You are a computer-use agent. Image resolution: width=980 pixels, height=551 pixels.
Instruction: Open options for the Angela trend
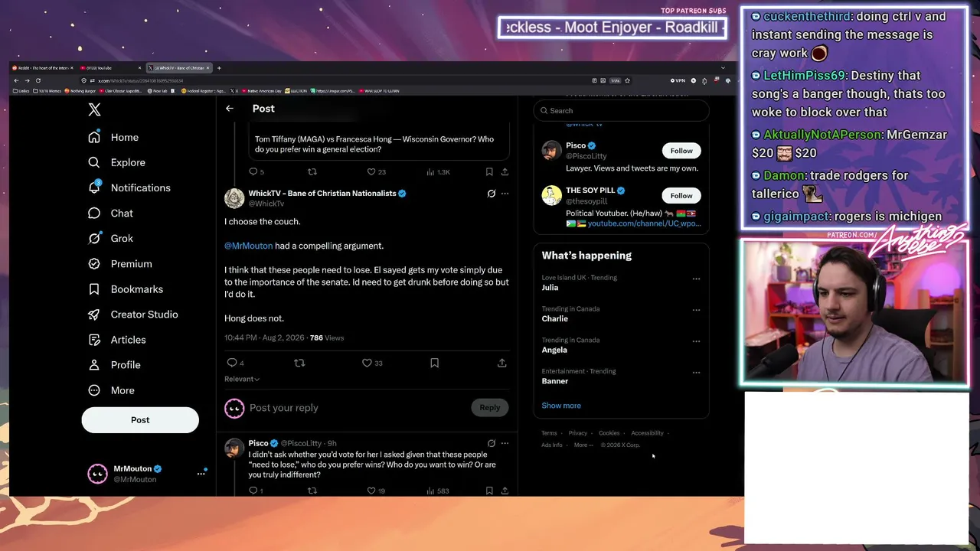click(696, 341)
